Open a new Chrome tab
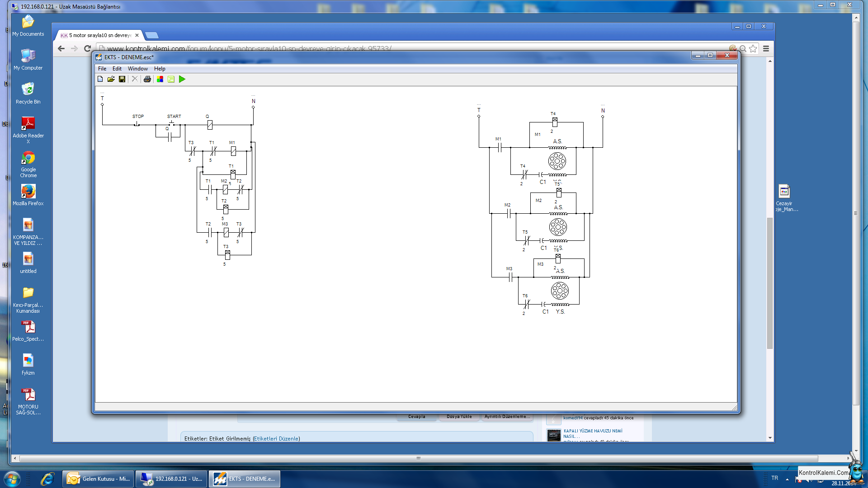 click(152, 35)
